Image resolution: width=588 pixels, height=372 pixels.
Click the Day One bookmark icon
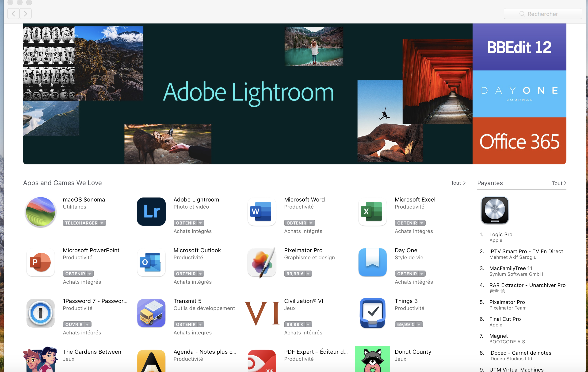click(372, 262)
